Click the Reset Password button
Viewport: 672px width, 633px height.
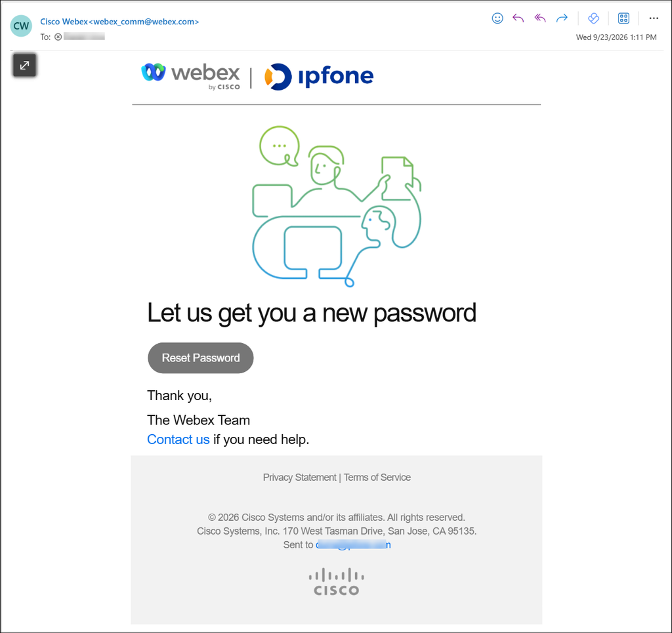201,357
